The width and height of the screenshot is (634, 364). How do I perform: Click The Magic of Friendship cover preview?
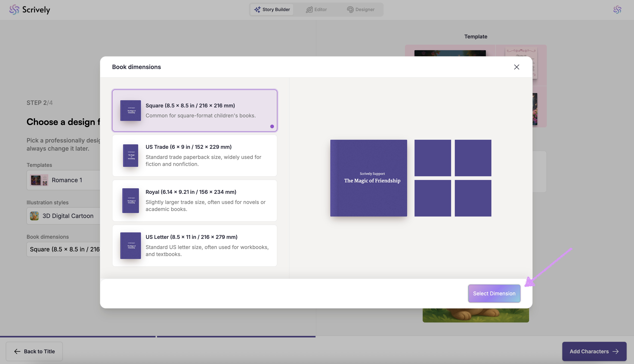tap(368, 178)
